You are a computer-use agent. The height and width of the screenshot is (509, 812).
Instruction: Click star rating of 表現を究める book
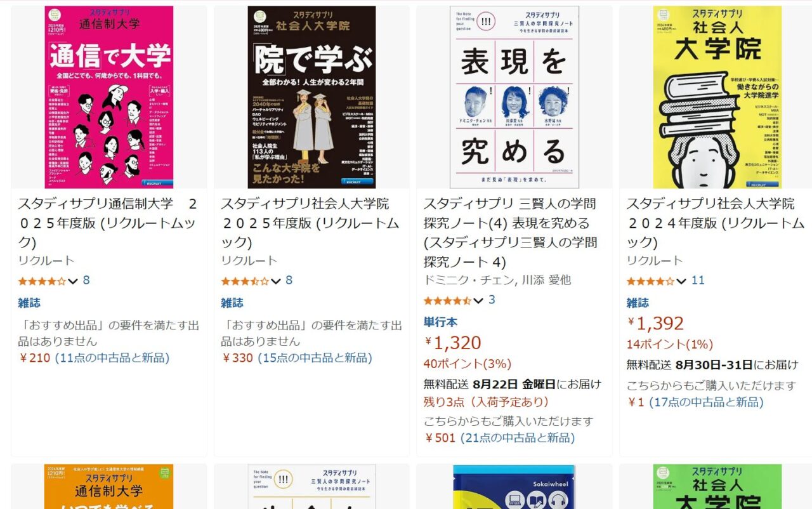[x=448, y=300]
